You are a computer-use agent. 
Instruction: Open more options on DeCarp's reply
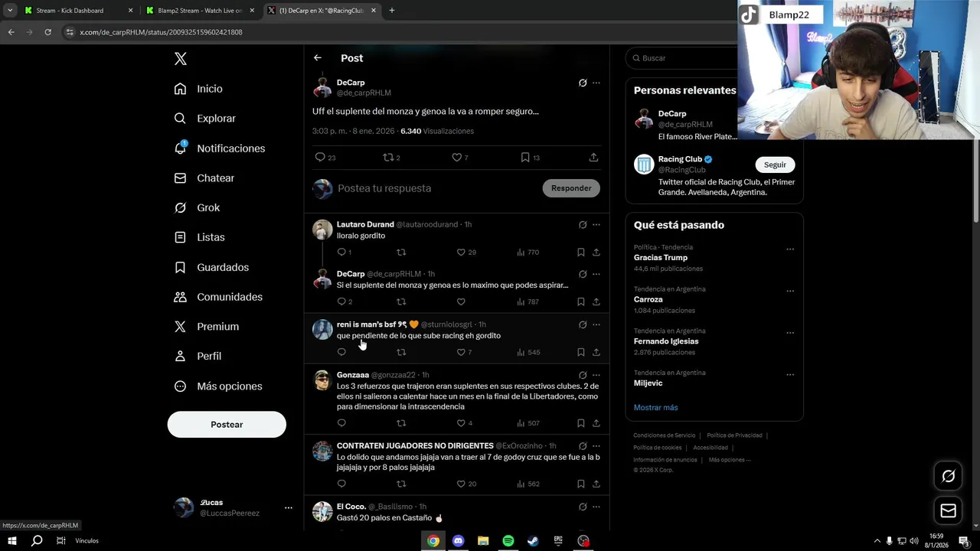click(596, 274)
